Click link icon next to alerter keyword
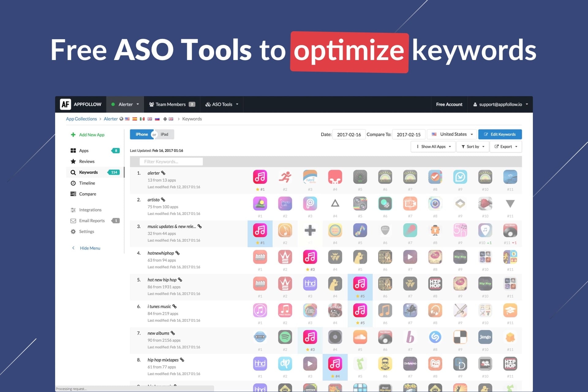 pyautogui.click(x=163, y=173)
